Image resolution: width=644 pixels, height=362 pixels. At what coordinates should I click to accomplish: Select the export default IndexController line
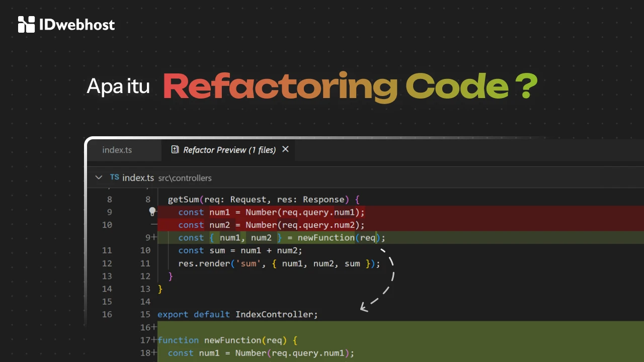click(x=236, y=314)
